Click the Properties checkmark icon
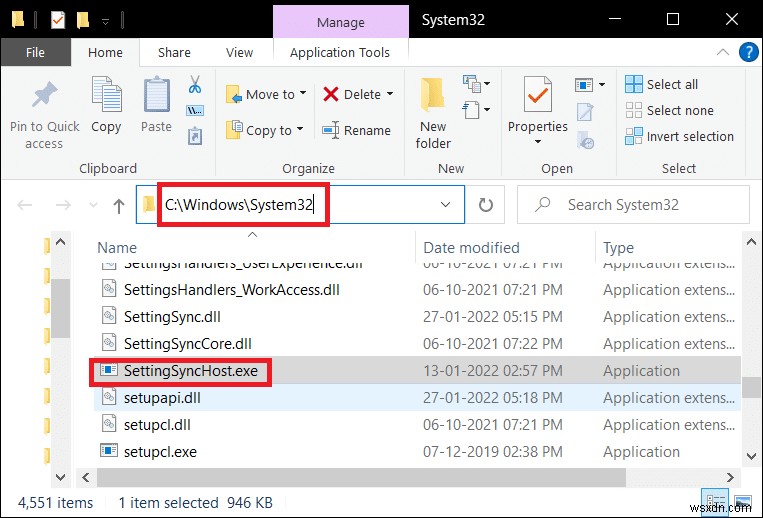The height and width of the screenshot is (518, 763). coord(537,96)
